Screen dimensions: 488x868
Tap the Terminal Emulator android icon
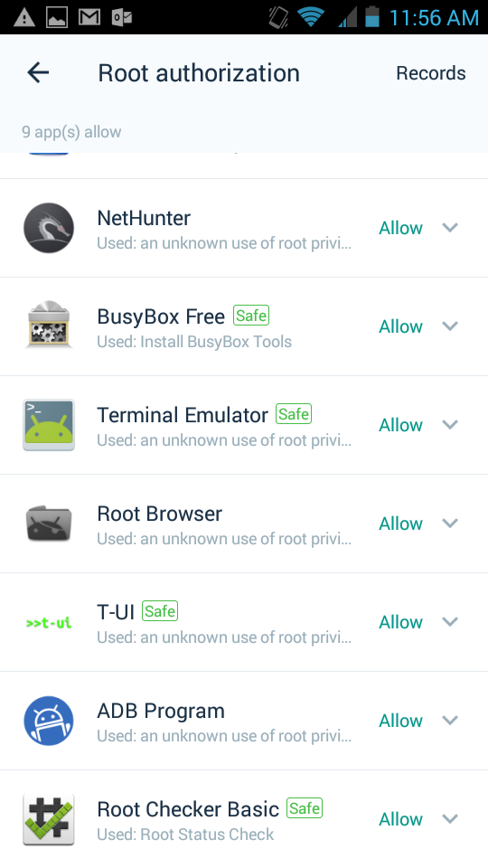[x=49, y=425]
